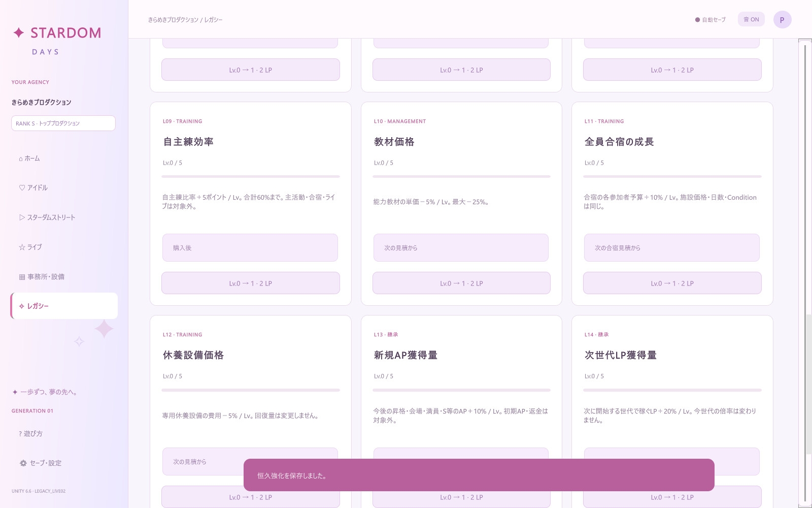Click the 教材価格 level progress bar

point(461,177)
